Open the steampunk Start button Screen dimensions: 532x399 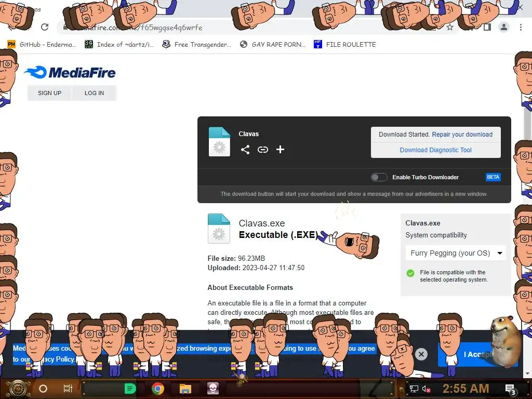click(x=18, y=389)
